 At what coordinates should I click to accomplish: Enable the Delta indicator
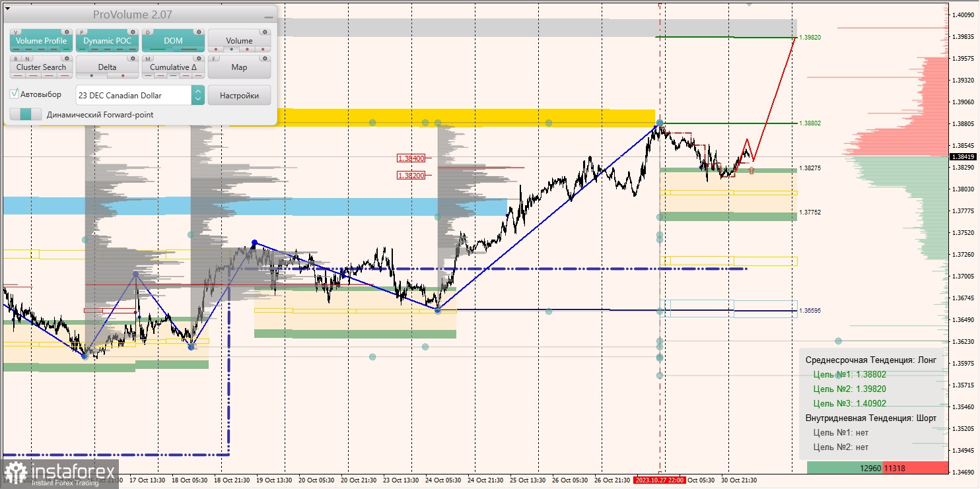(x=107, y=67)
